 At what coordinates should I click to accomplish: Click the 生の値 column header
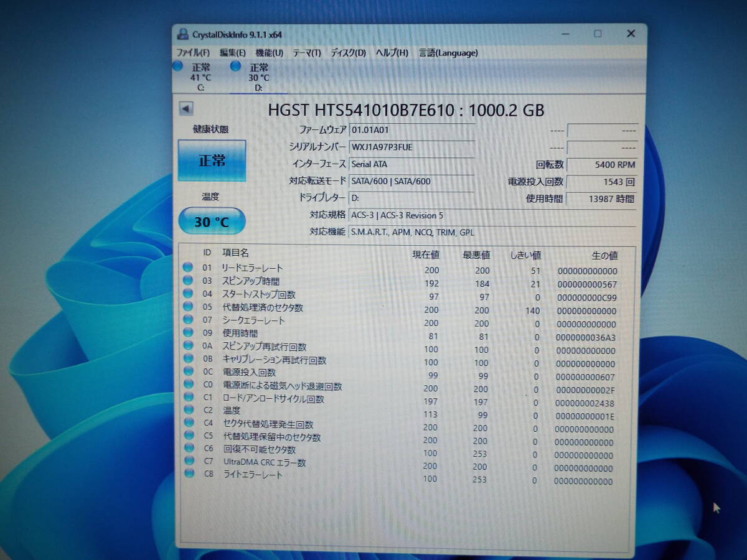(x=604, y=256)
